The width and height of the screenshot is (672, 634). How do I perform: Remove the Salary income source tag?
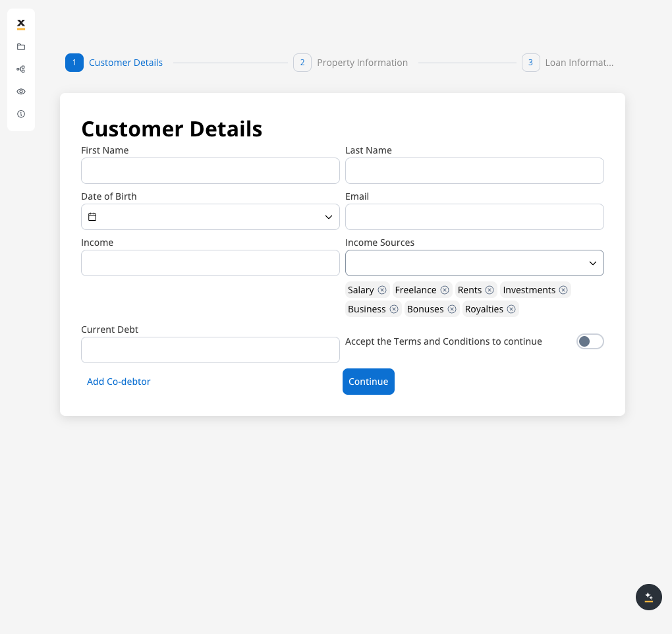(x=382, y=290)
